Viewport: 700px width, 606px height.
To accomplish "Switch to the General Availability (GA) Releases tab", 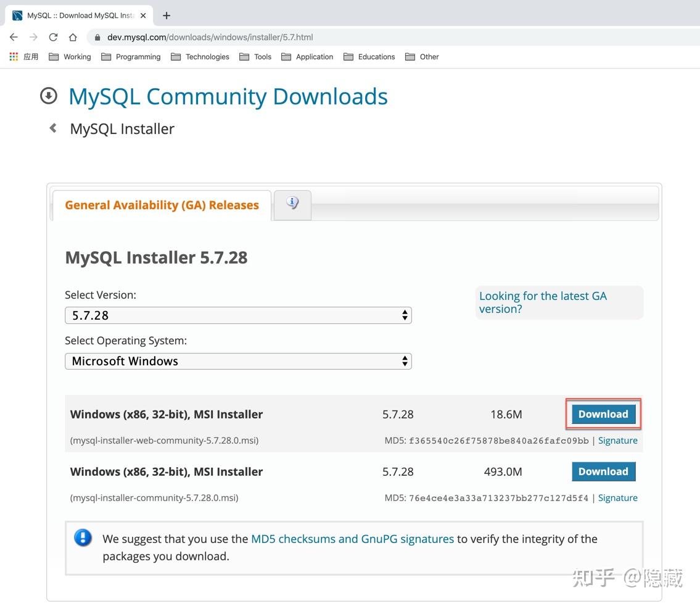I will pyautogui.click(x=162, y=204).
